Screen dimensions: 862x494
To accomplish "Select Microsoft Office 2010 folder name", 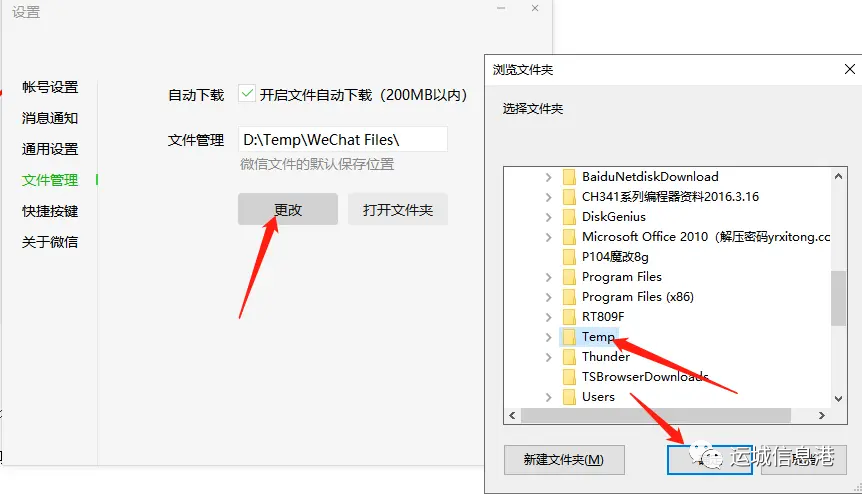I will point(706,237).
